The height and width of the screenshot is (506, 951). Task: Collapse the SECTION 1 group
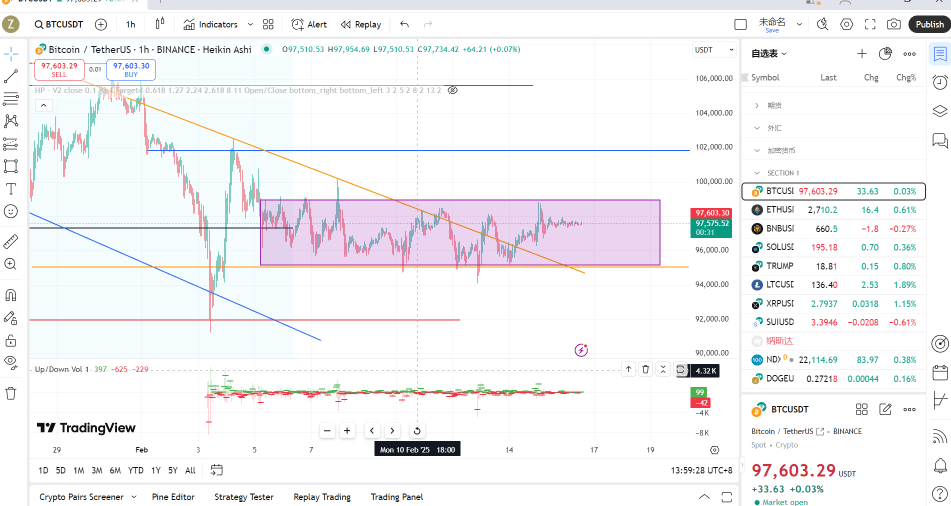click(757, 173)
